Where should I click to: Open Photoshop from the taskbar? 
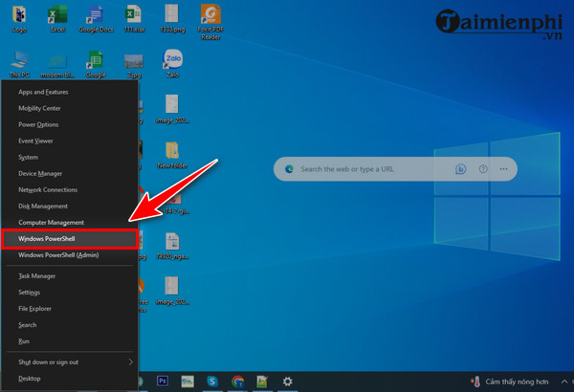pyautogui.click(x=163, y=381)
